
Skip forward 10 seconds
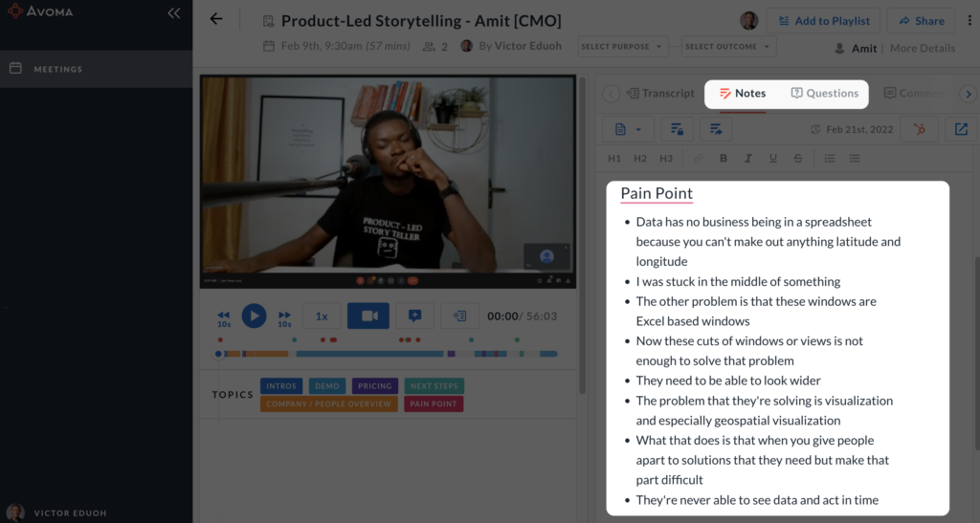point(284,318)
